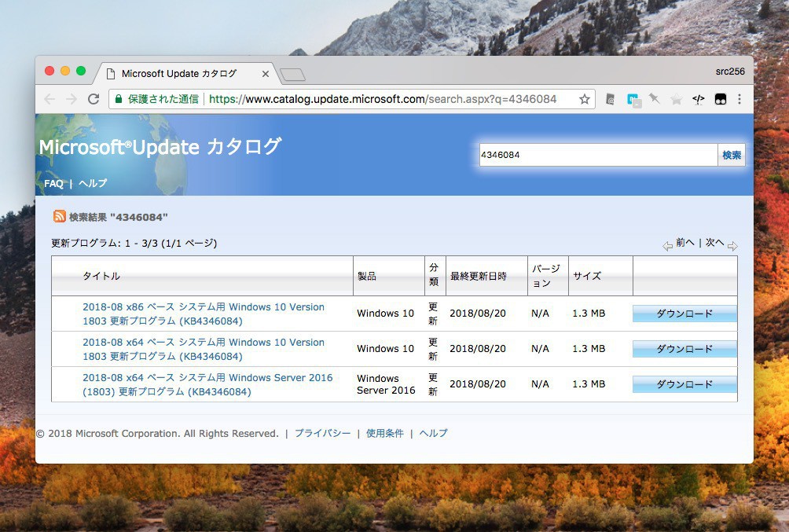Go to previous page via 前へ
The image size is (789, 532).
coord(684,243)
